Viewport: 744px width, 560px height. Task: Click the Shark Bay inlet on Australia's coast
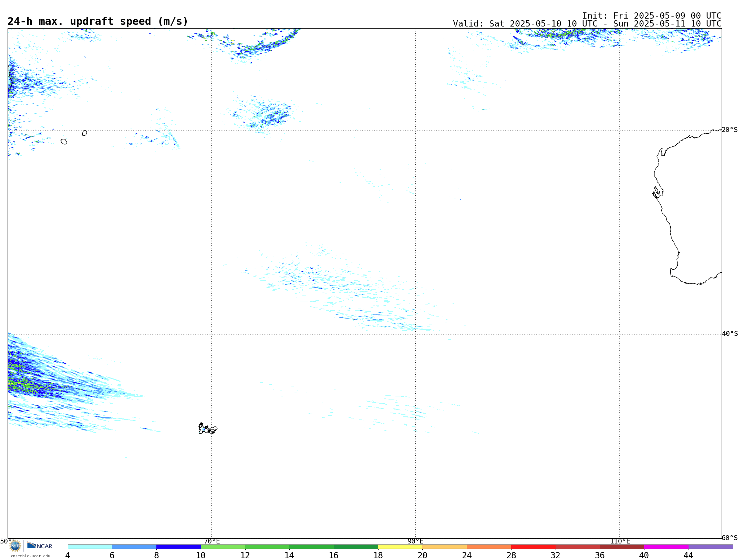point(658,193)
